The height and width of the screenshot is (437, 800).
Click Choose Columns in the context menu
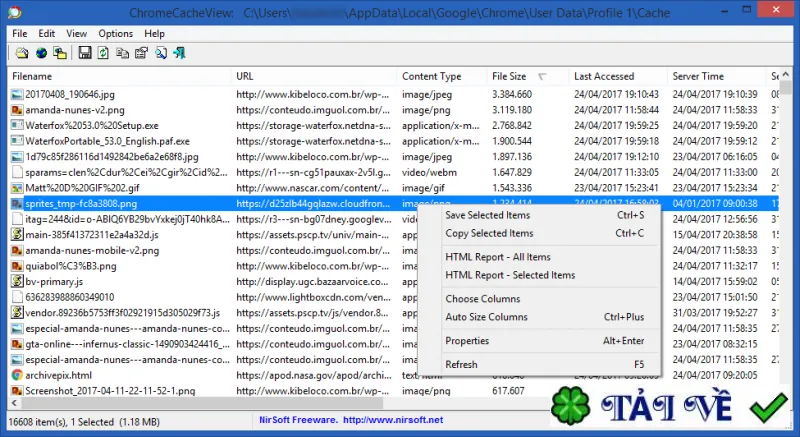[539, 299]
